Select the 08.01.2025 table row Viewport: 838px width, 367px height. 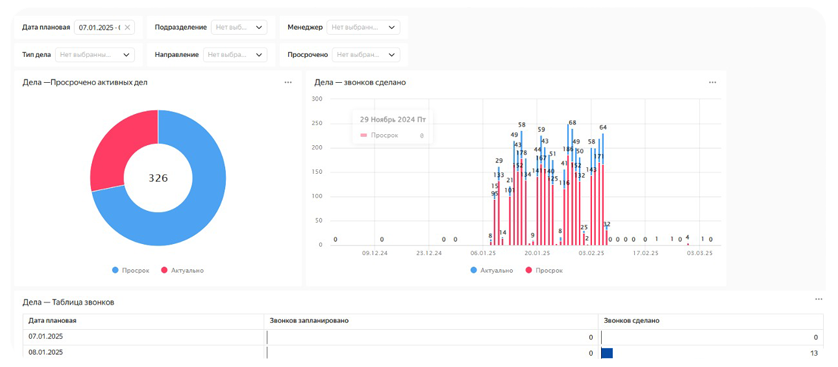(423, 353)
